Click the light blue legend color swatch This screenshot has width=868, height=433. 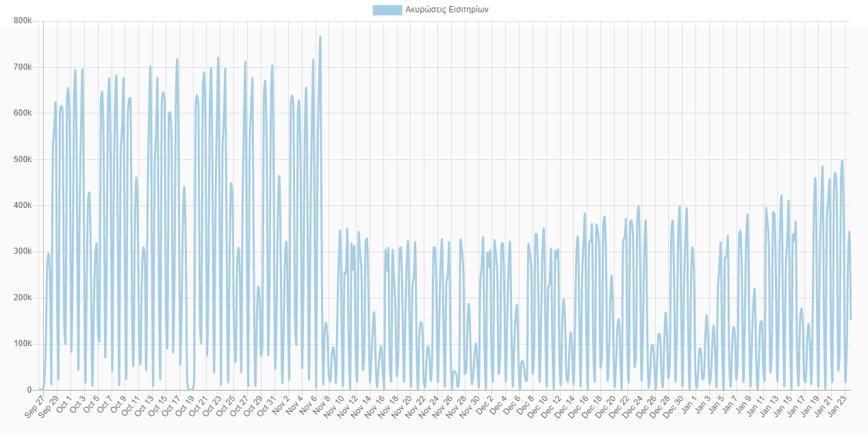pyautogui.click(x=387, y=10)
